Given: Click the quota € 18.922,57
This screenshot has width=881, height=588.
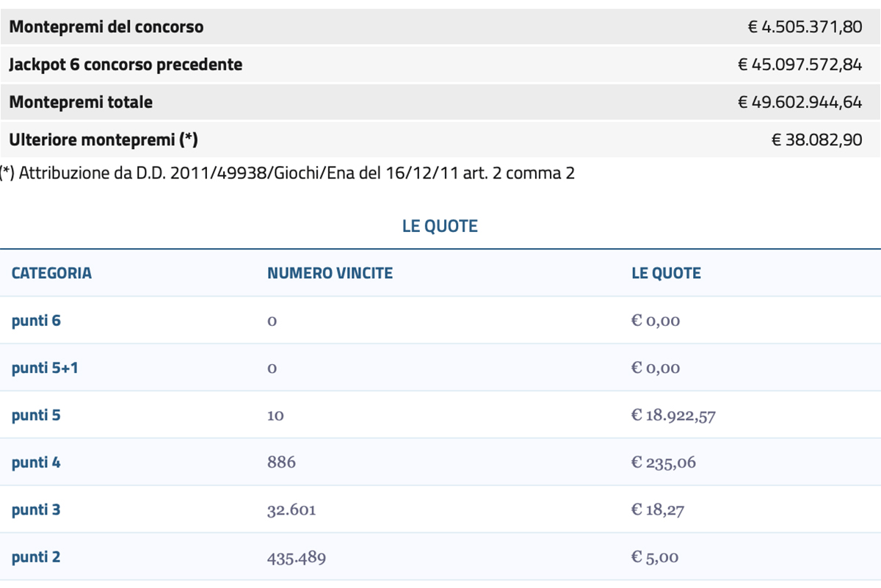Looking at the screenshot, I should pyautogui.click(x=673, y=415).
